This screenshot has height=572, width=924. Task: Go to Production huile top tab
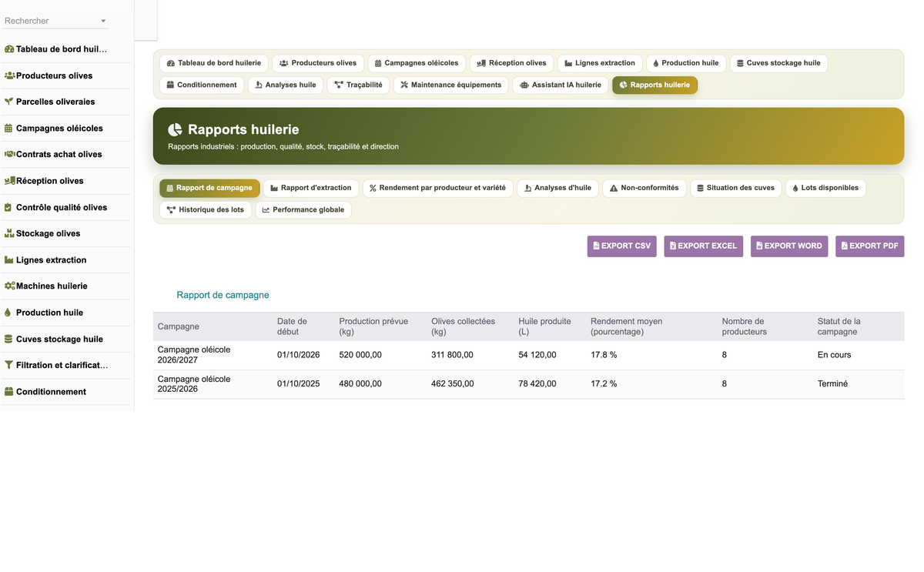[685, 63]
